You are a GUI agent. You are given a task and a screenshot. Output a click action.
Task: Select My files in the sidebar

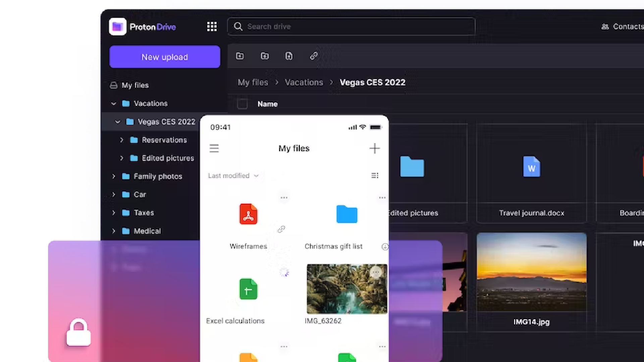point(135,85)
